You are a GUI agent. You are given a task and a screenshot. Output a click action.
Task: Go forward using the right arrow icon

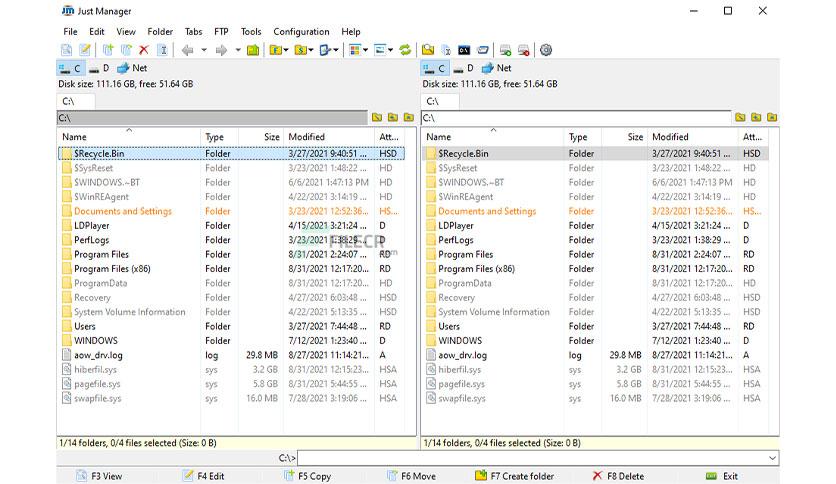[221, 50]
